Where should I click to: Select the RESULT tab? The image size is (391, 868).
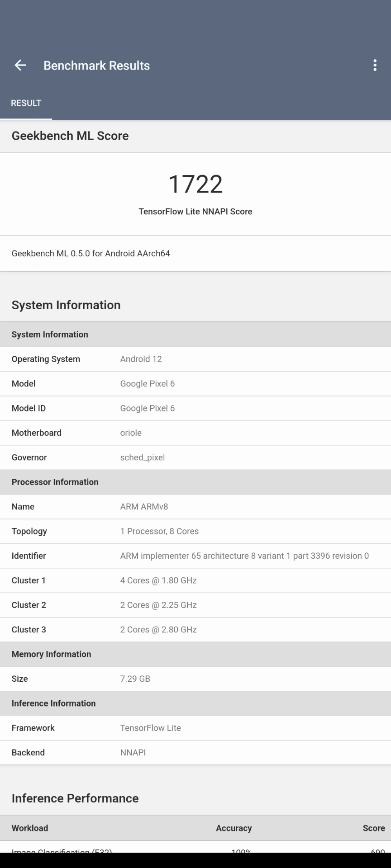click(x=26, y=103)
